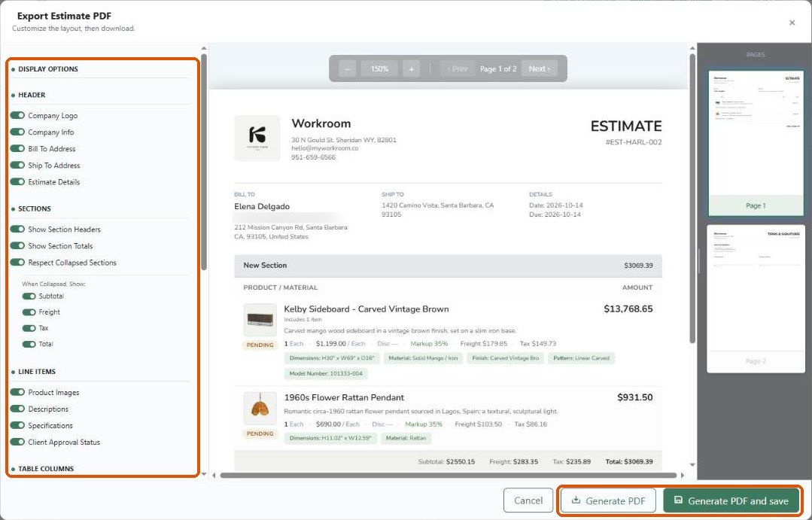Image resolution: width=812 pixels, height=520 pixels.
Task: Click the $13,768.65 amount
Action: pos(628,309)
